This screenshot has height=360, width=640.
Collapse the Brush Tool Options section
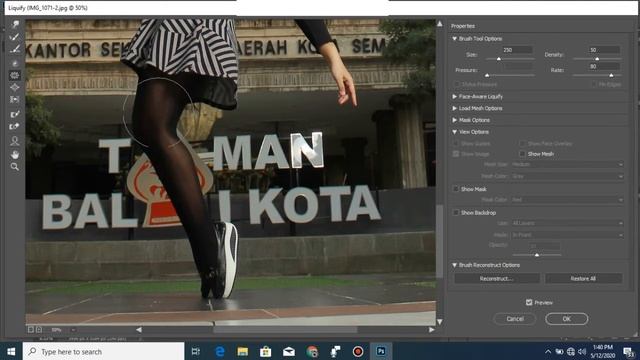(454, 39)
